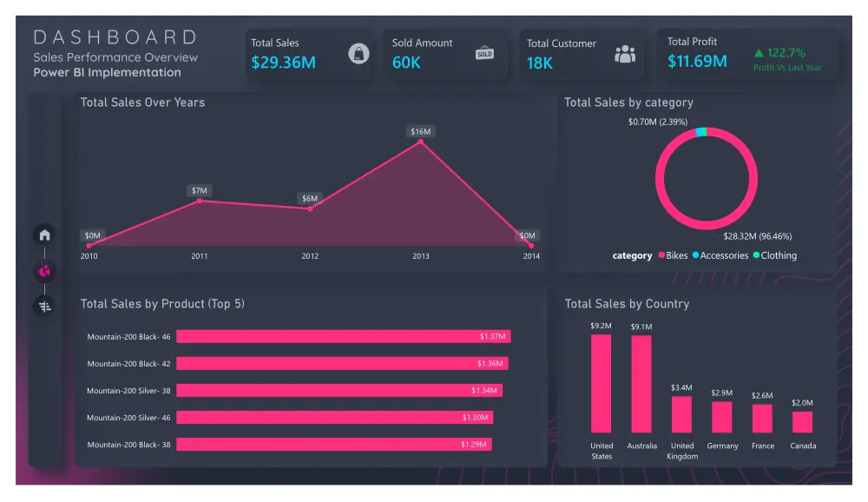Click the Mountain-200 Silver- 46 bar
This screenshot has height=502, width=868.
point(334,417)
